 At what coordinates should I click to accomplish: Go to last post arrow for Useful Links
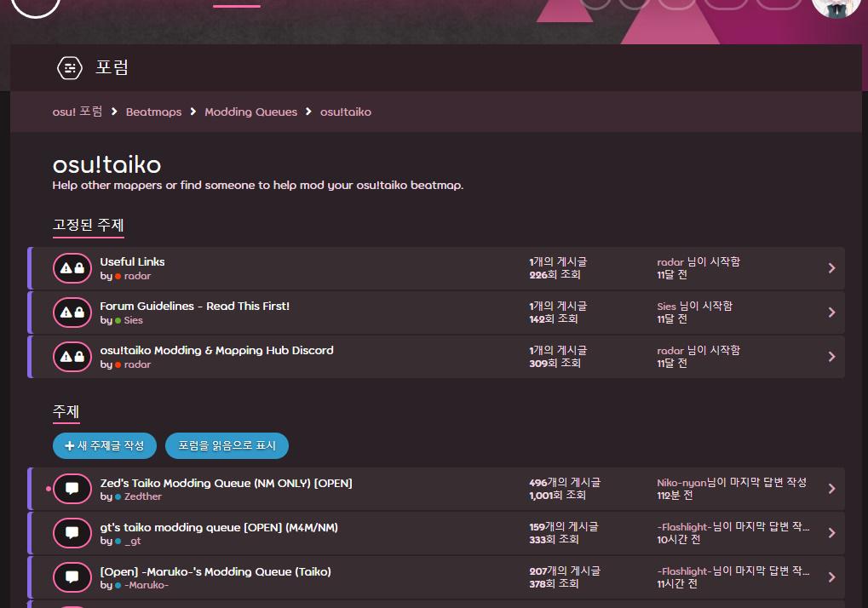(x=831, y=268)
